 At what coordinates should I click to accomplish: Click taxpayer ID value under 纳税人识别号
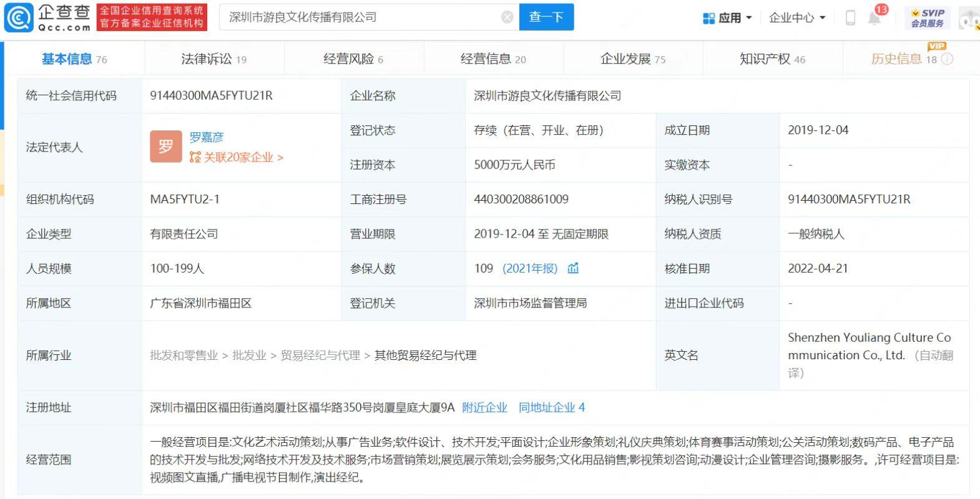(x=849, y=200)
